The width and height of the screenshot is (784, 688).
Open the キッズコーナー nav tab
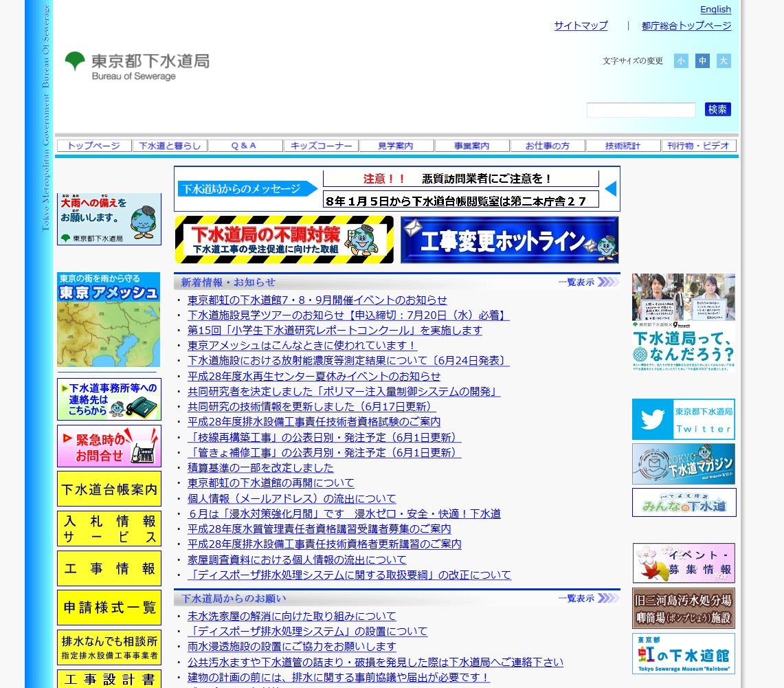point(321,146)
